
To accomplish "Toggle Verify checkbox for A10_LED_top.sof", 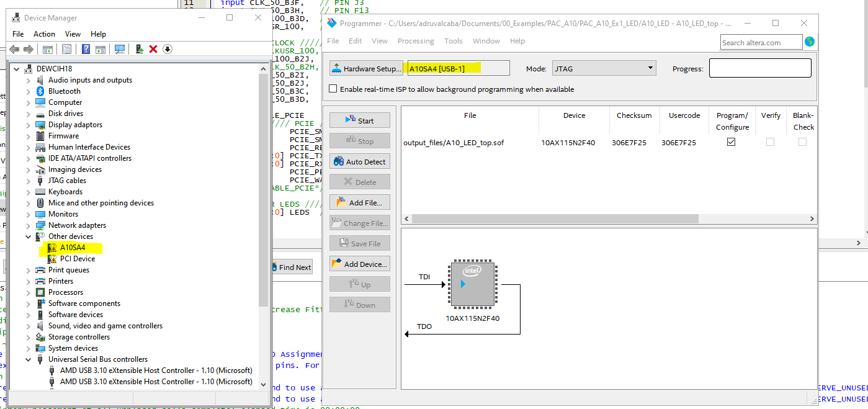I will (770, 142).
